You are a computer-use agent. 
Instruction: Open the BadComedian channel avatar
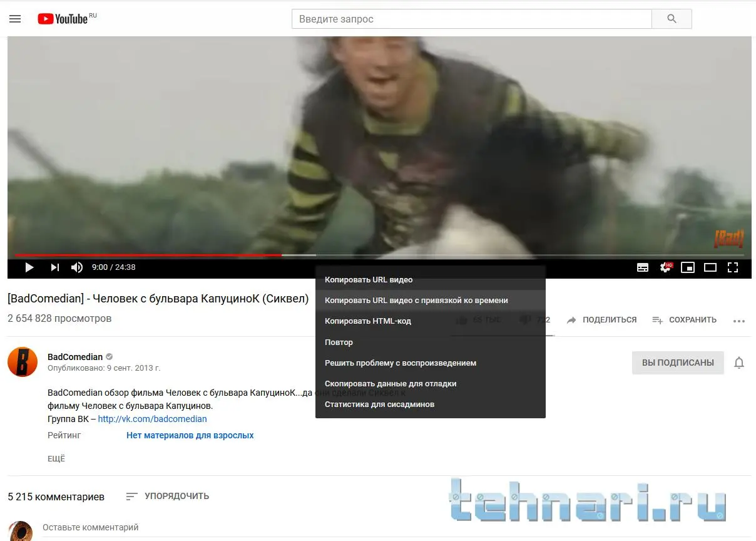[23, 362]
